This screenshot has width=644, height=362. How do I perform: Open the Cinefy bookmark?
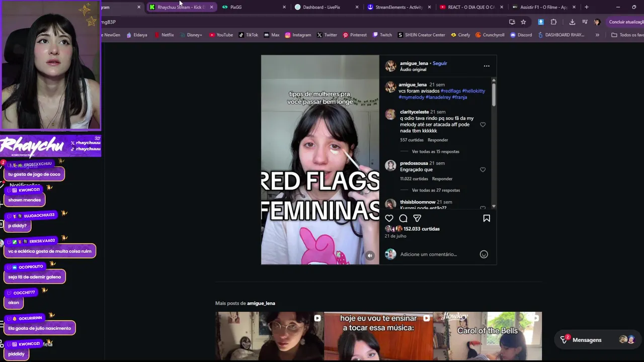(460, 35)
